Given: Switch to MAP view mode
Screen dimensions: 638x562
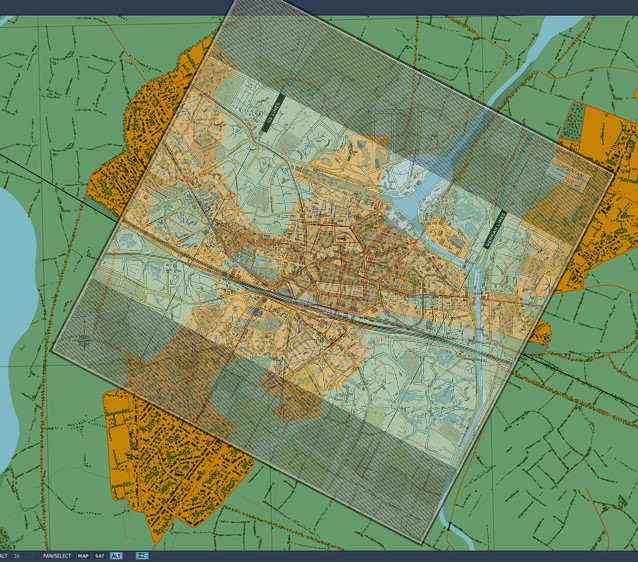Looking at the screenshot, I should (x=83, y=556).
